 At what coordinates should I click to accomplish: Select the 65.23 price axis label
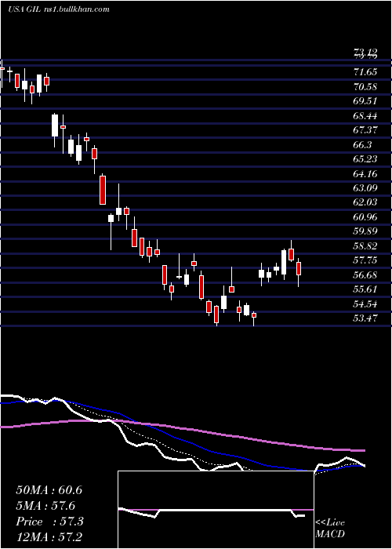coord(365,159)
